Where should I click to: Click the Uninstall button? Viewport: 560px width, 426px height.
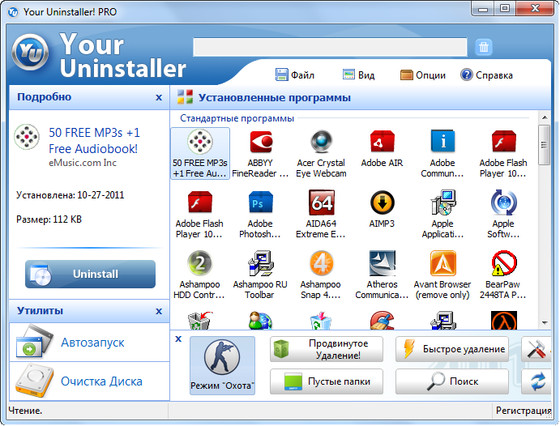point(90,274)
